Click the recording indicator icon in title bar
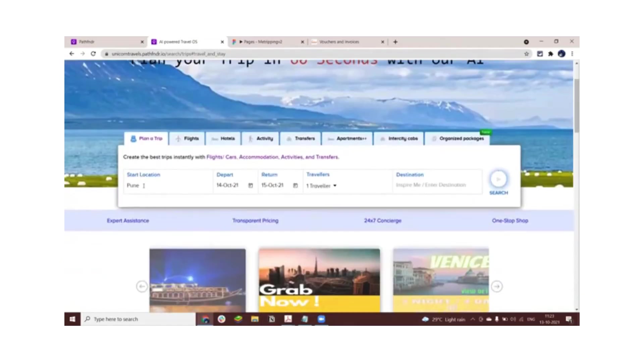Screen dimensions: 644x362 point(526,42)
